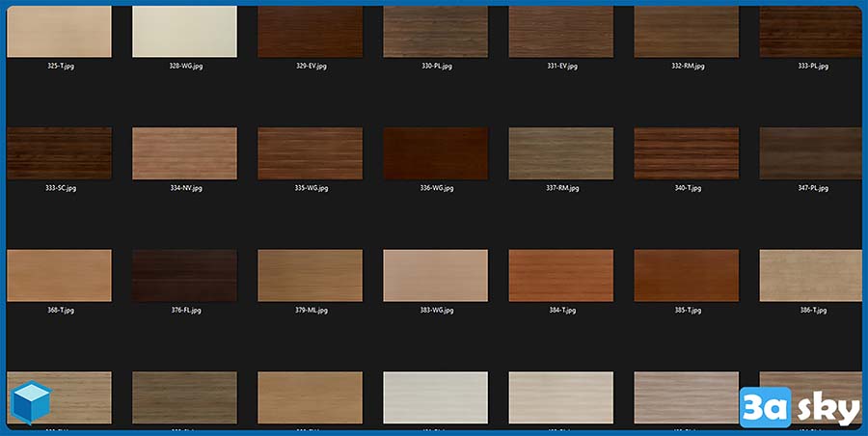
Task: Select the 368-T.jpg orange wood thumbnail
Action: point(59,276)
